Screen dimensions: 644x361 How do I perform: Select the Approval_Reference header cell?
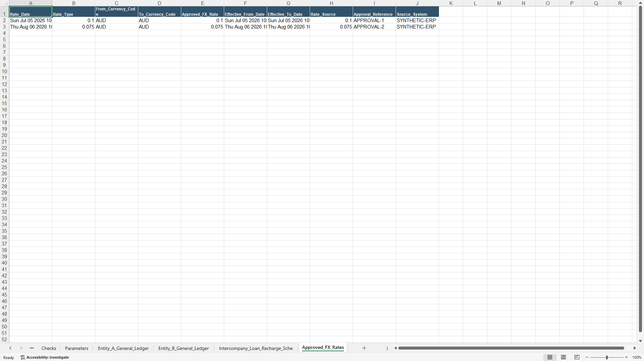[x=374, y=12]
